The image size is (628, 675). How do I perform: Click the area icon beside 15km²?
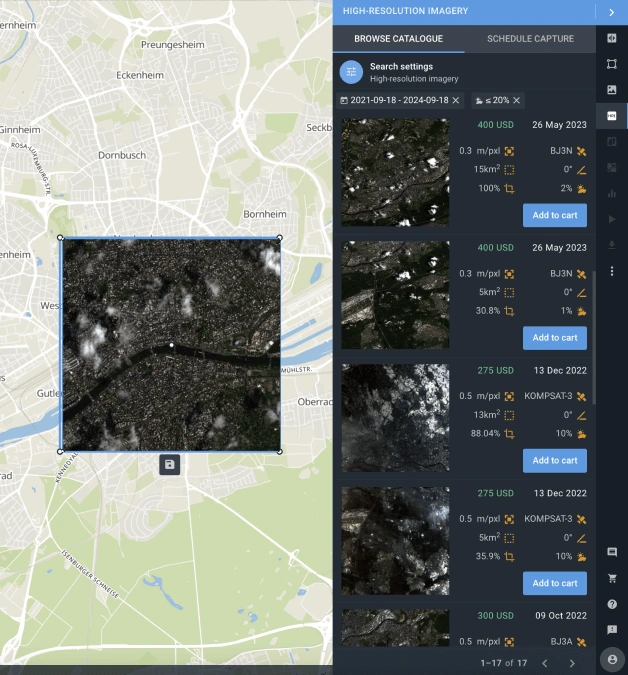[x=509, y=170]
